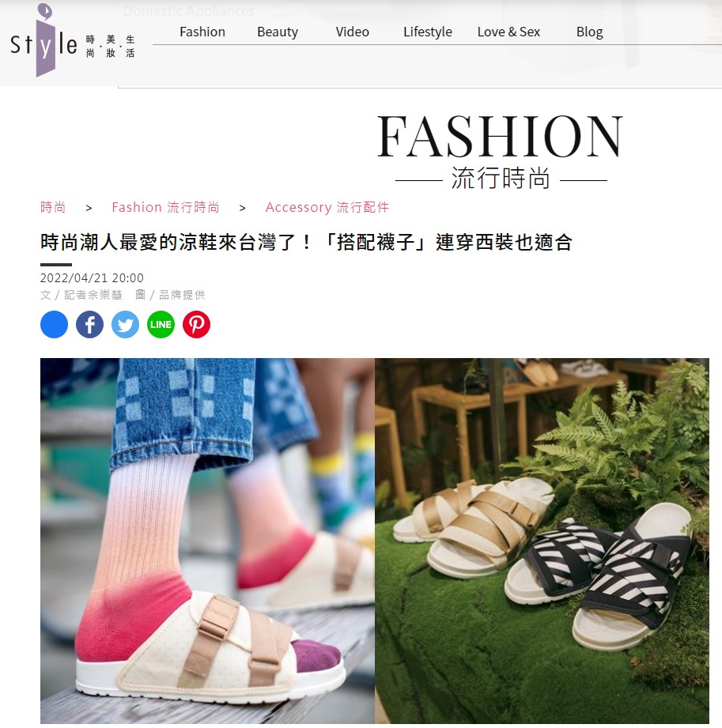Open the sandals-on-moss display photo
The image size is (722, 728).
pyautogui.click(x=542, y=541)
